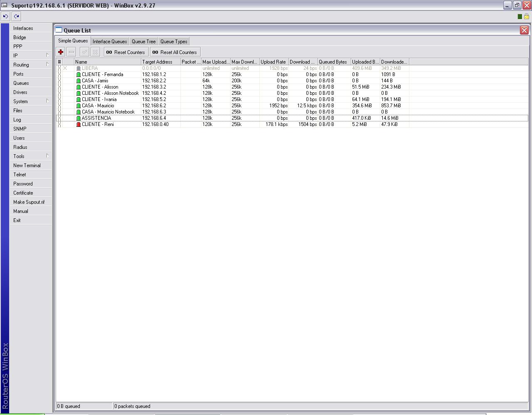Click target address 192.168.0.40
Viewport: 532px width, 415px height.
(x=155, y=124)
